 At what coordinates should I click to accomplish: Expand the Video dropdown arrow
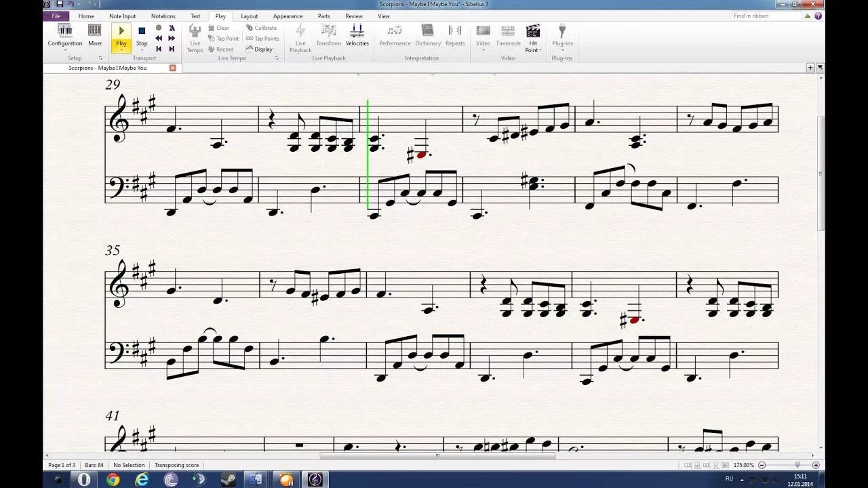[483, 50]
